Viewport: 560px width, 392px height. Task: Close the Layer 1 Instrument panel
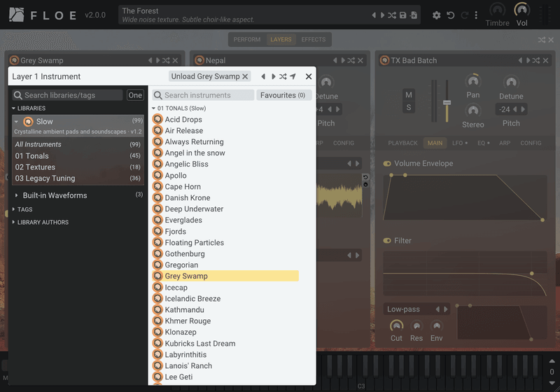point(309,76)
